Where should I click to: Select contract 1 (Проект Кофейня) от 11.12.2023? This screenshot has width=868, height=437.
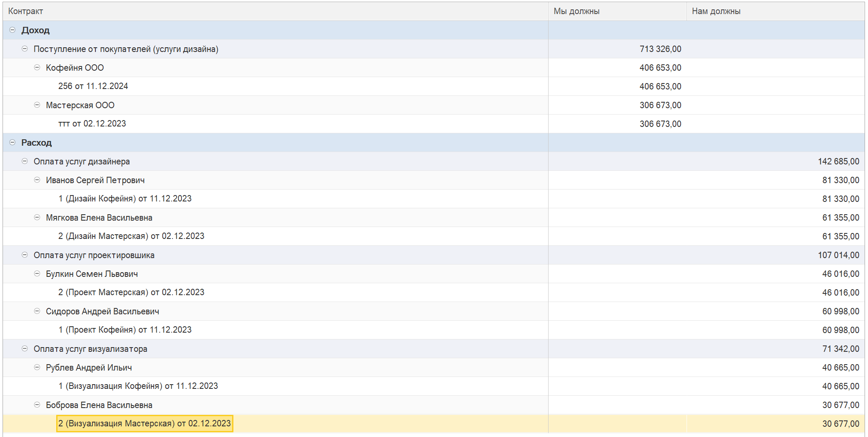pos(125,330)
